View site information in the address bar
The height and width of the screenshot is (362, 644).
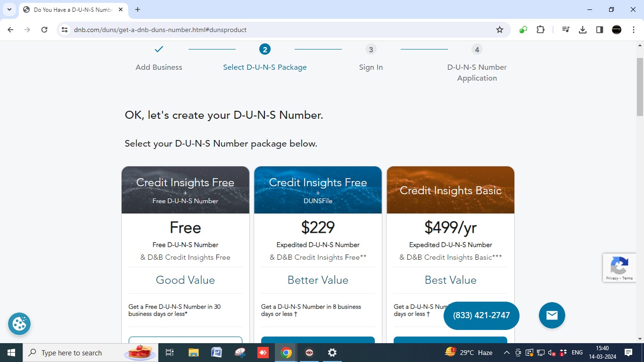[x=64, y=29]
